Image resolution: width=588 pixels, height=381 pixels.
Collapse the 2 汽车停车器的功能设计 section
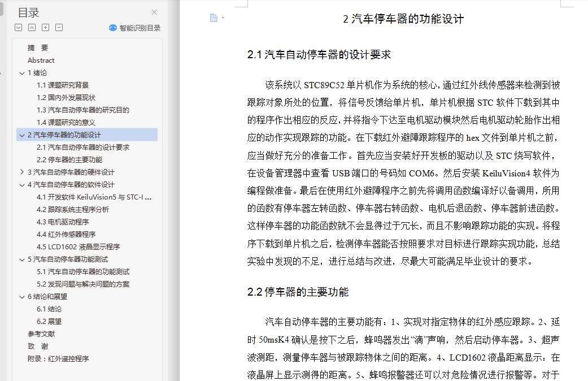[x=22, y=135]
